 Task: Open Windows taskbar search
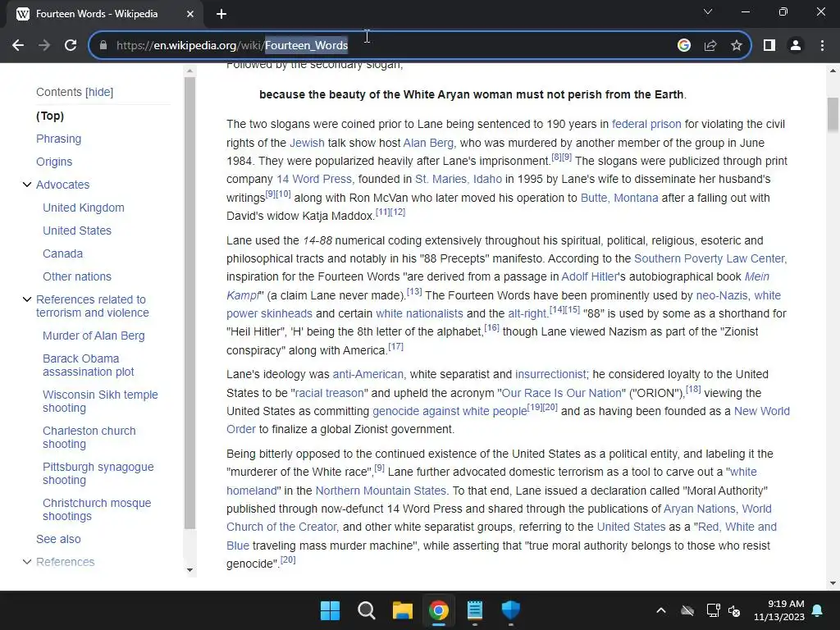(367, 610)
